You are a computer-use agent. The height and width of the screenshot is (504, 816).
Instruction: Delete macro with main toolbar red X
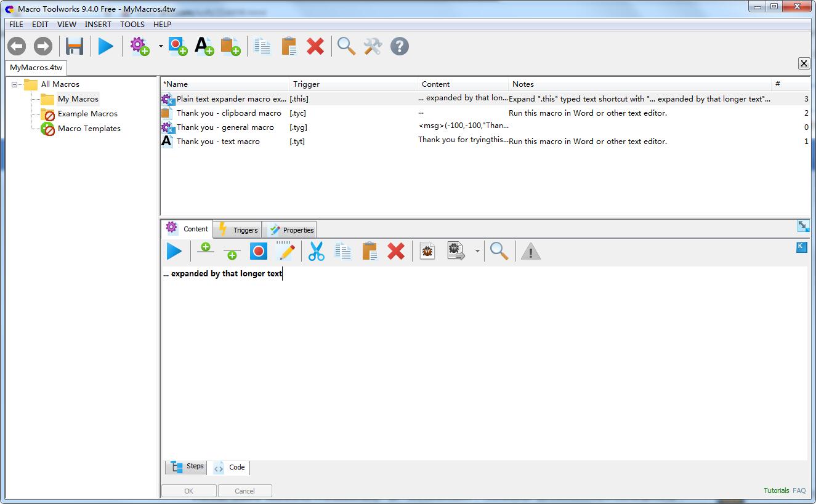315,46
